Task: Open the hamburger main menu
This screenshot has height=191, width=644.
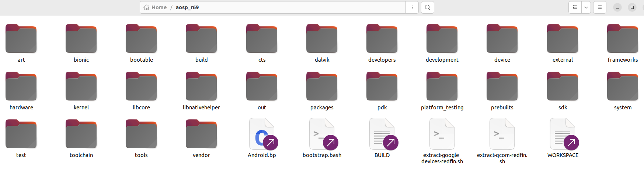Action: (600, 7)
